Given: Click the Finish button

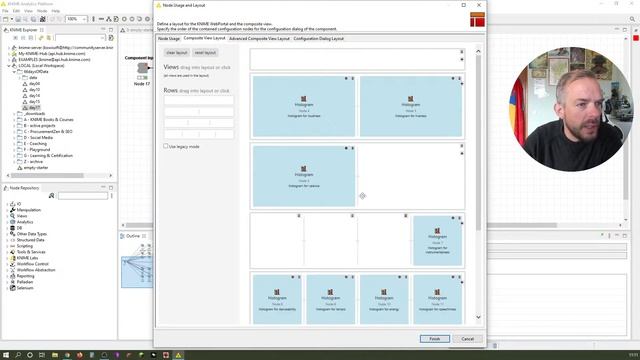Looking at the screenshot, I should (435, 339).
